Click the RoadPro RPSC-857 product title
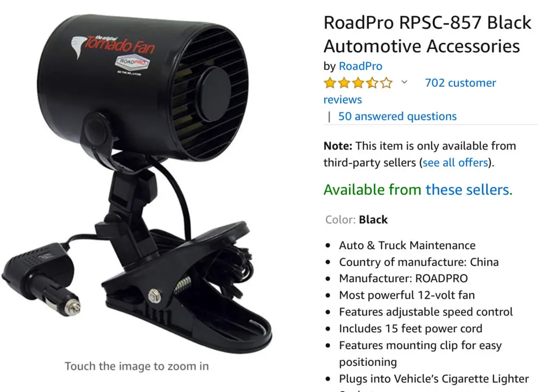 (427, 34)
